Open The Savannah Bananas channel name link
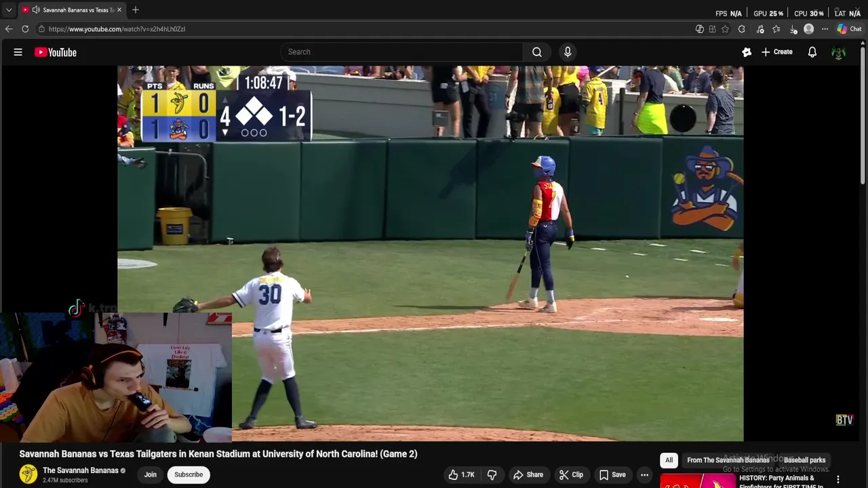 [x=81, y=470]
